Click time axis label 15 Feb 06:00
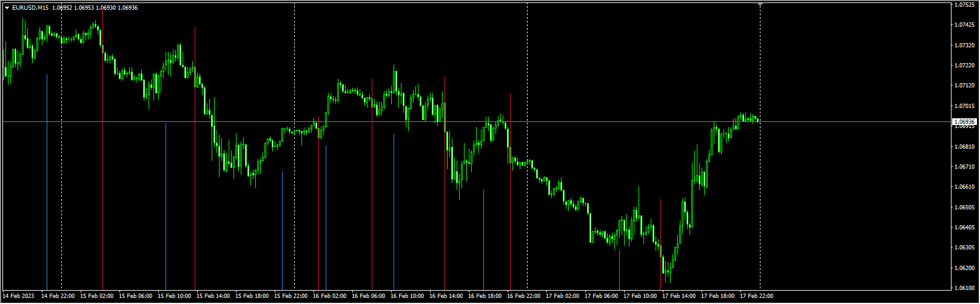The image size is (980, 304). (x=136, y=297)
